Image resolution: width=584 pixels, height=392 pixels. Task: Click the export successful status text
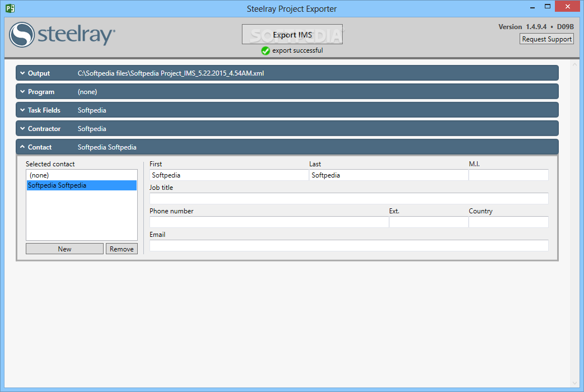coord(297,50)
